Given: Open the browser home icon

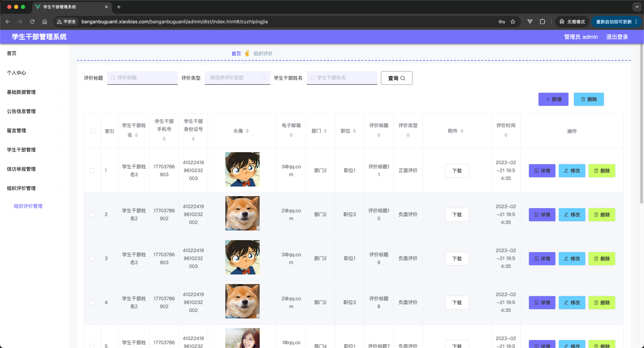Looking at the screenshot, I should tap(45, 22).
